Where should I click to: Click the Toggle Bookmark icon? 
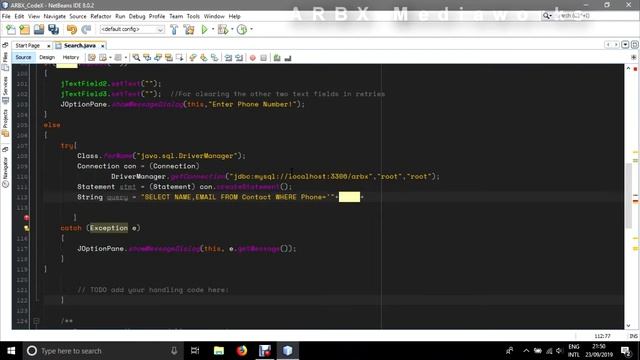pyautogui.click(x=214, y=58)
